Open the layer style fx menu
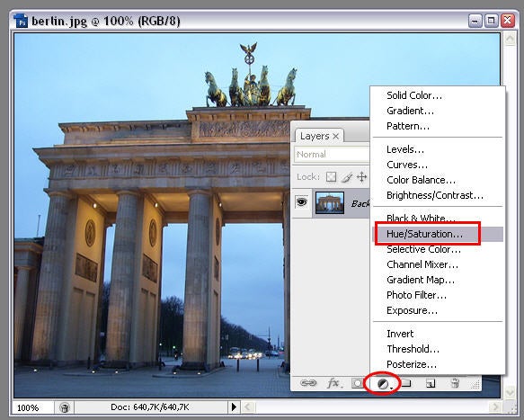The image size is (524, 420). (x=333, y=383)
